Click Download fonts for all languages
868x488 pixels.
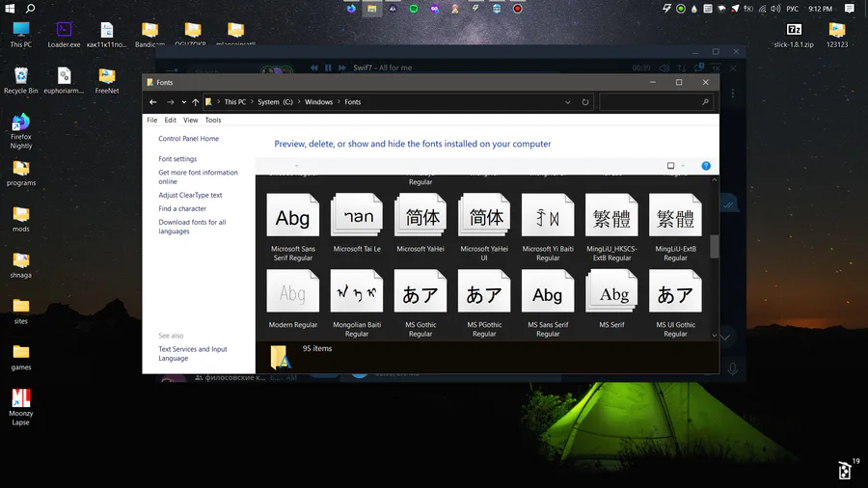(x=192, y=227)
